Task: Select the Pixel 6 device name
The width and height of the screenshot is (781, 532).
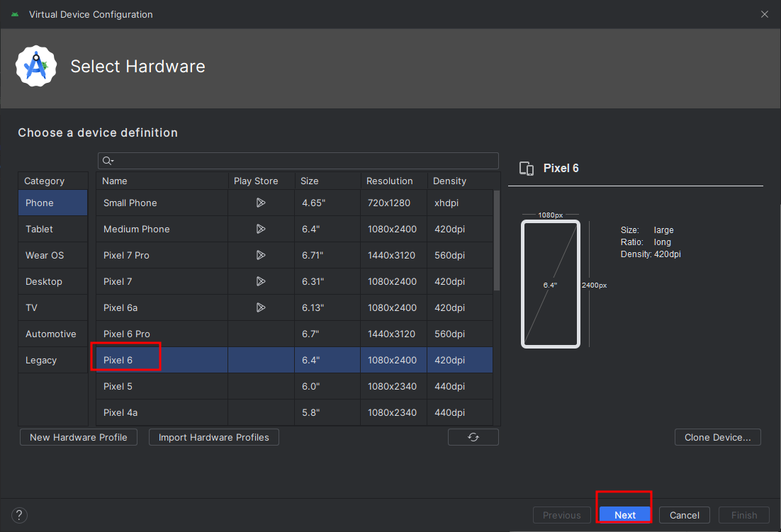Action: (x=118, y=361)
